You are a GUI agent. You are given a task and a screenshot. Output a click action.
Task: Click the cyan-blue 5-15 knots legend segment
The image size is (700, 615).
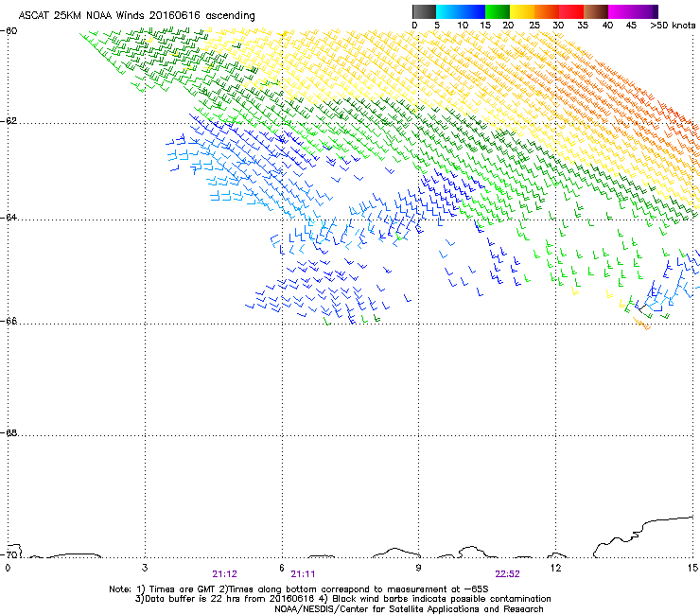(461, 11)
